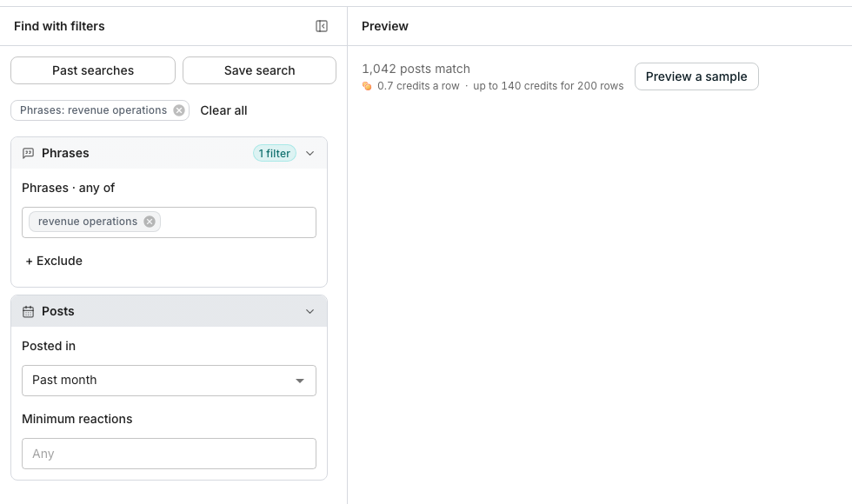Click up to 140 credits for 200 rows
The image size is (852, 504).
(549, 86)
